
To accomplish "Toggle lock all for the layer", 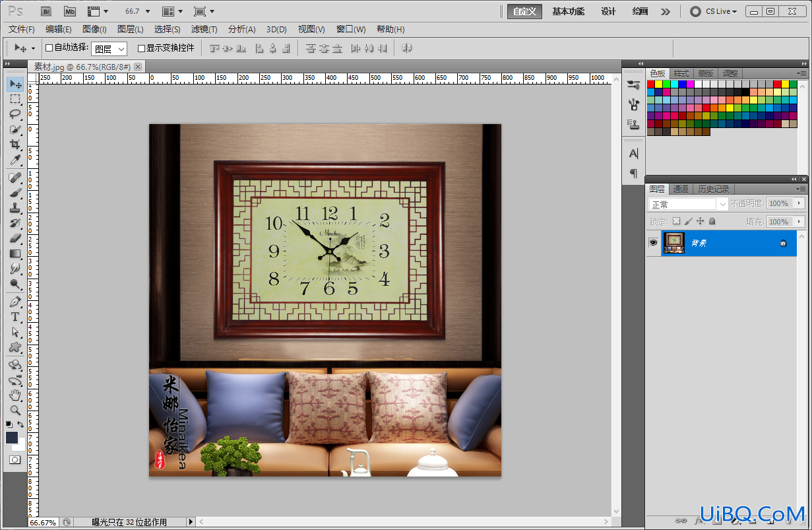I will (712, 222).
